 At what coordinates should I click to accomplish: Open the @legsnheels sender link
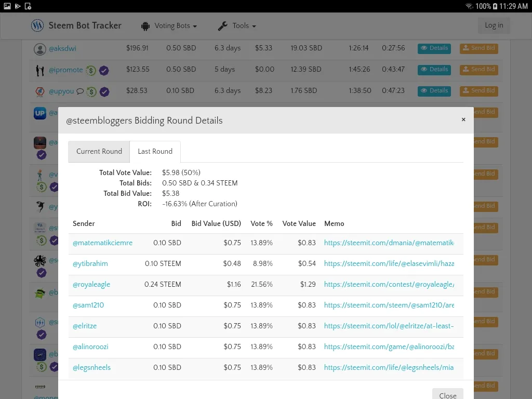point(91,367)
